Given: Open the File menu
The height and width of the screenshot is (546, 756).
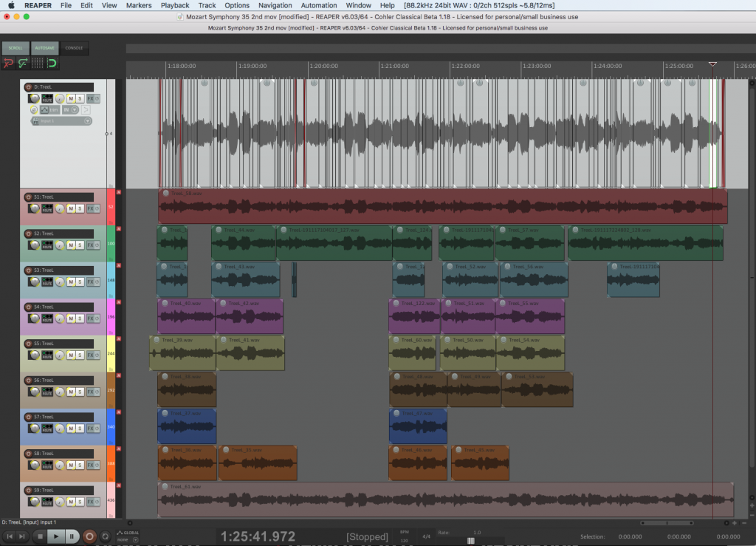Looking at the screenshot, I should (x=66, y=5).
